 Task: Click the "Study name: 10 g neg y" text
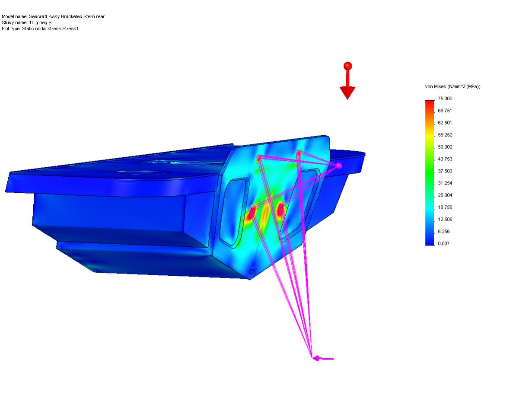tap(26, 22)
